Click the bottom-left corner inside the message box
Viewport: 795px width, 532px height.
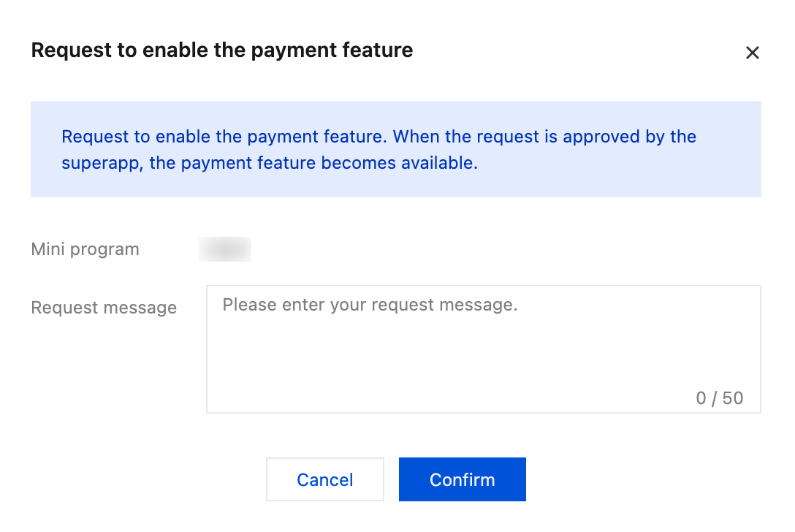pos(219,400)
